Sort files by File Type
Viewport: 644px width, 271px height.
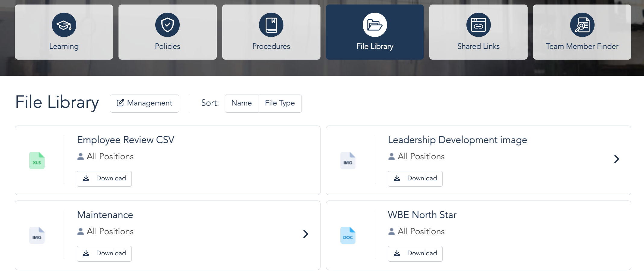(x=280, y=103)
